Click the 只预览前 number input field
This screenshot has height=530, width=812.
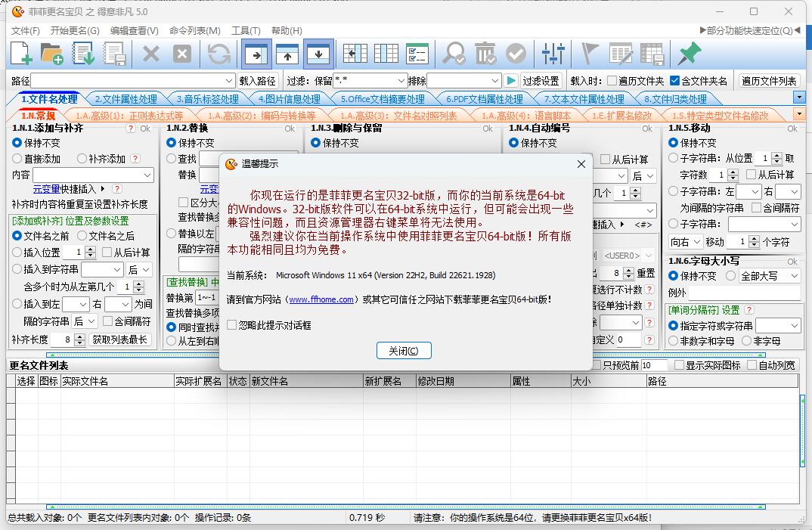[654, 365]
